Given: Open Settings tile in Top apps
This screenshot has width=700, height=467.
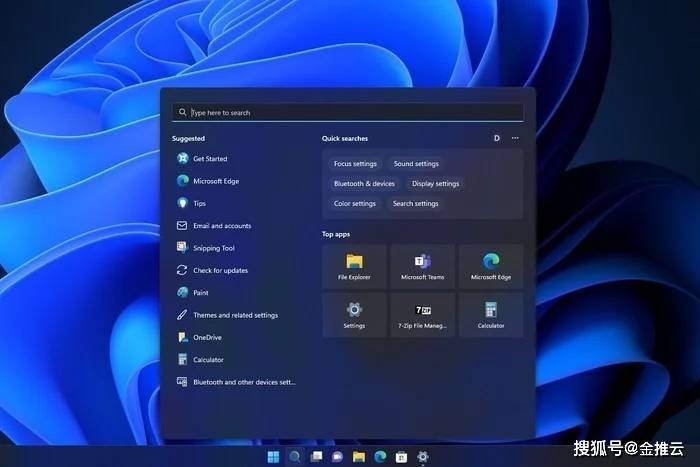Looking at the screenshot, I should tap(354, 315).
